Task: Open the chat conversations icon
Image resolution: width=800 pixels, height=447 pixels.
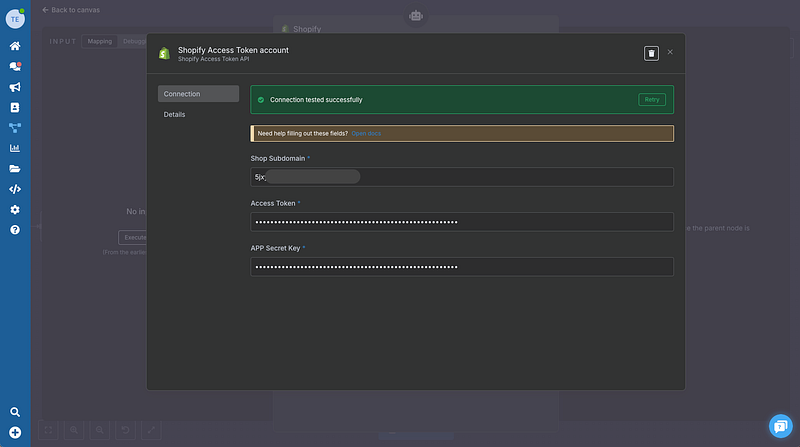Action: tap(15, 66)
